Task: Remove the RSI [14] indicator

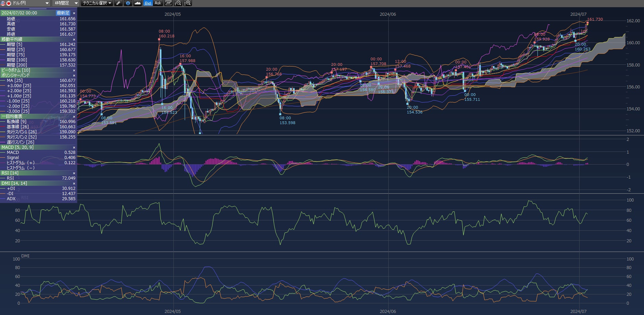Action: 74,173
